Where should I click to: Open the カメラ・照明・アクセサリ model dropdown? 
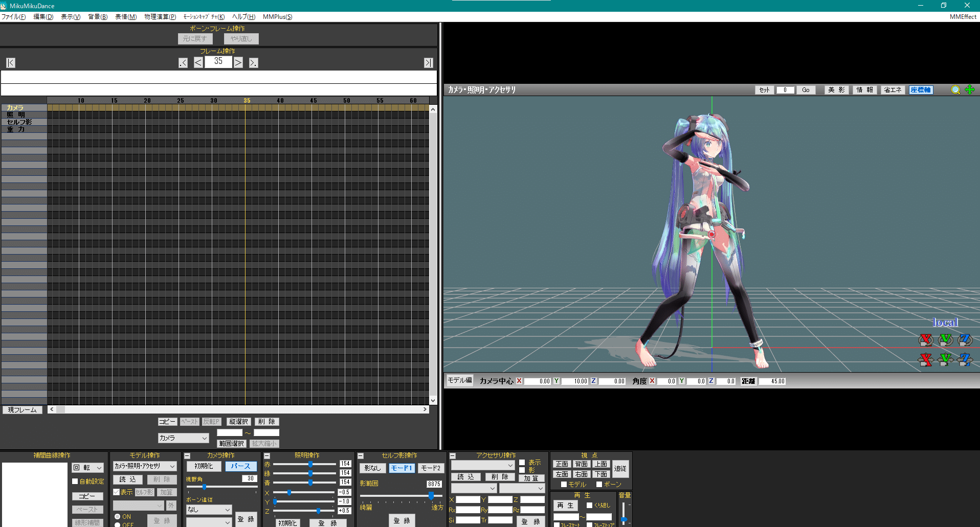(145, 466)
